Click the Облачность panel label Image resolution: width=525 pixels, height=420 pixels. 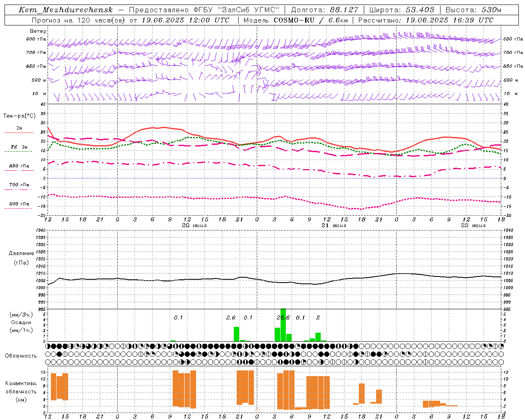pos(21,356)
